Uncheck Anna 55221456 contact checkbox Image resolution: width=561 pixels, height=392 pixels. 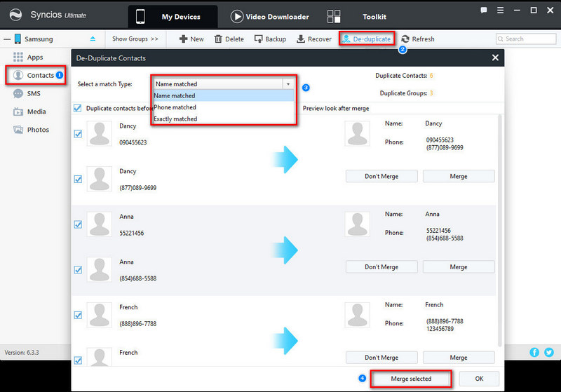(x=78, y=224)
